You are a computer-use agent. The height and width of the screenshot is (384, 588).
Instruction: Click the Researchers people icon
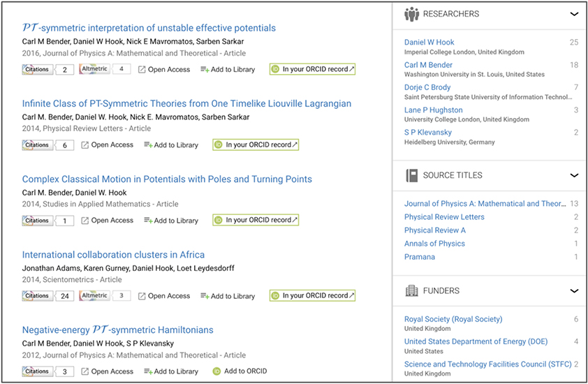coord(411,14)
